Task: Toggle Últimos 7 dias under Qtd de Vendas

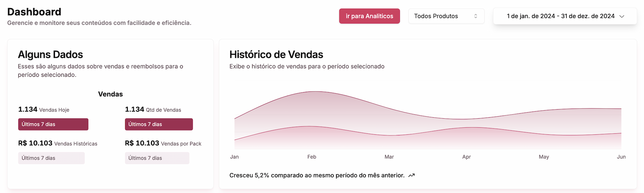Action: coord(159,124)
